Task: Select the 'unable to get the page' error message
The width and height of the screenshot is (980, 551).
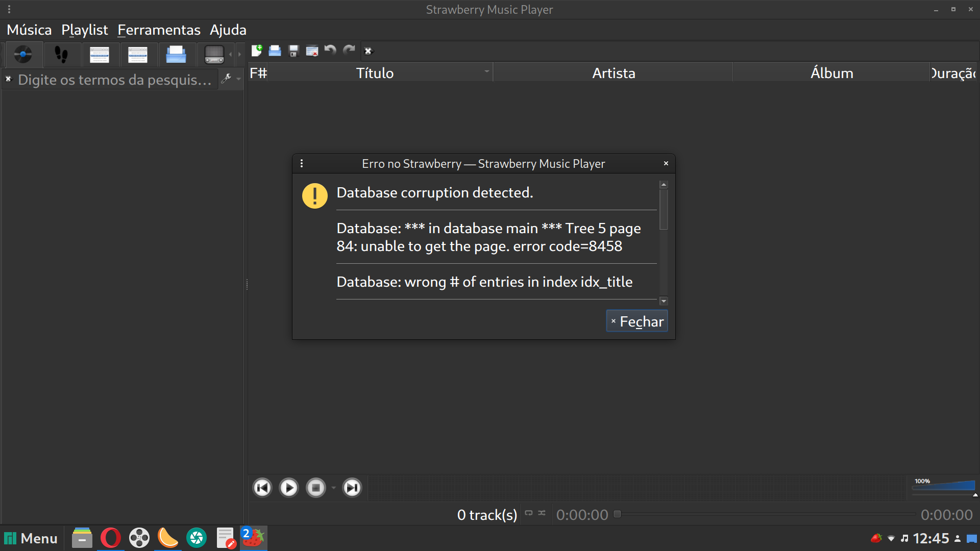Action: click(x=488, y=237)
